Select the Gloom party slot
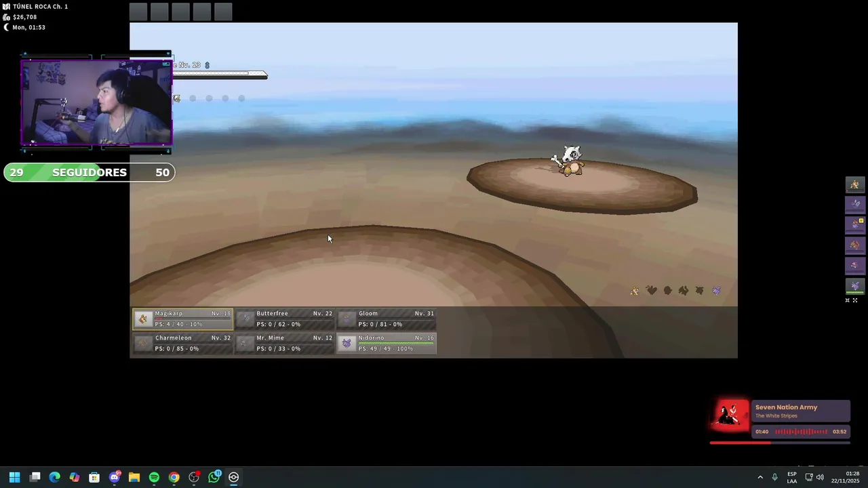Viewport: 868px width, 488px height. 387,319
